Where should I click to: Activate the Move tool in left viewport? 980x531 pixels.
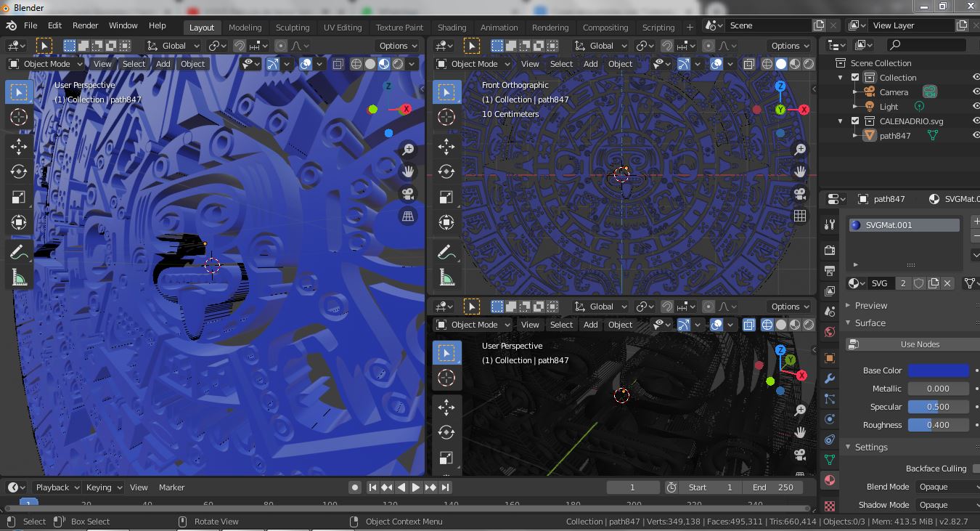click(19, 147)
